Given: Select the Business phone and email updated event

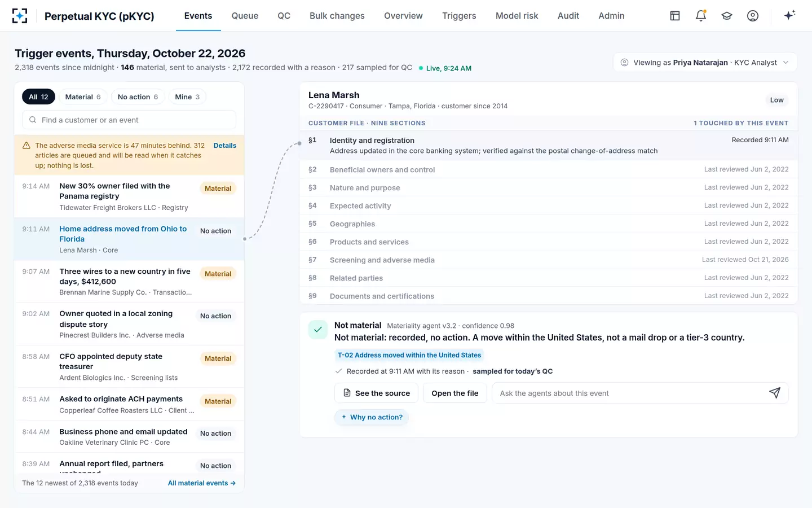Looking at the screenshot, I should 129,437.
